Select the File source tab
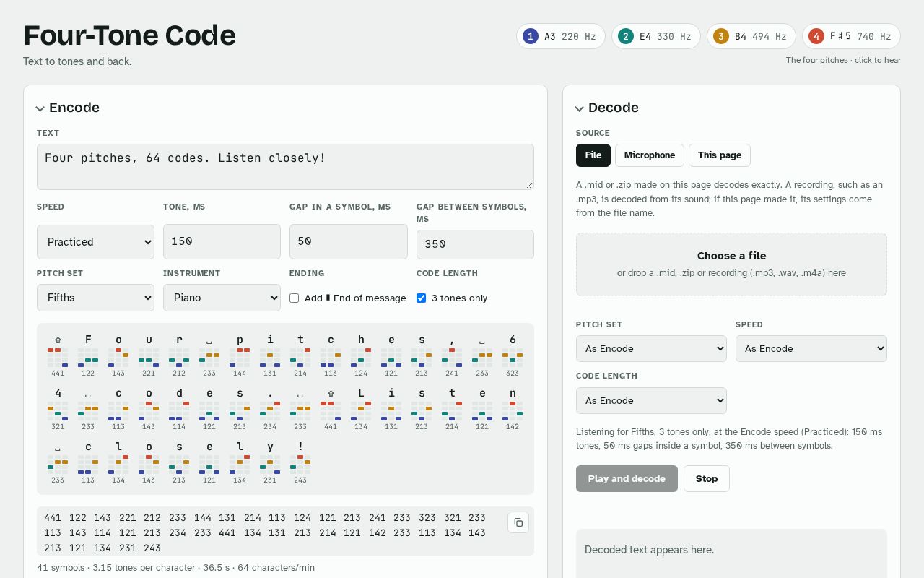 tap(593, 155)
